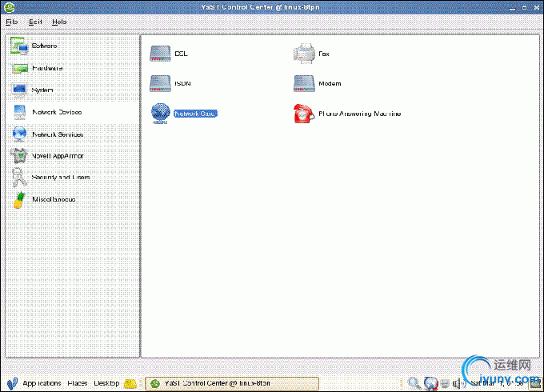Minimize the YaST Control Center window

(513, 8)
